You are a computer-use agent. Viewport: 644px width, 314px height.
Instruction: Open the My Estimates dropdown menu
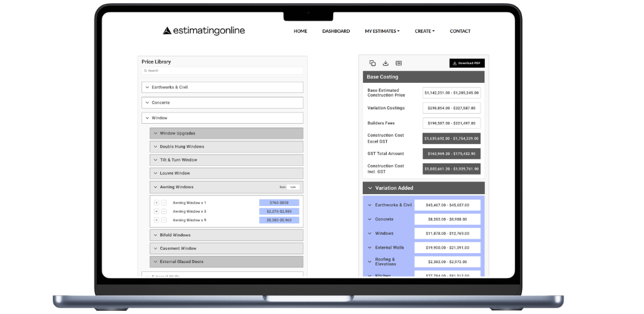pos(382,31)
